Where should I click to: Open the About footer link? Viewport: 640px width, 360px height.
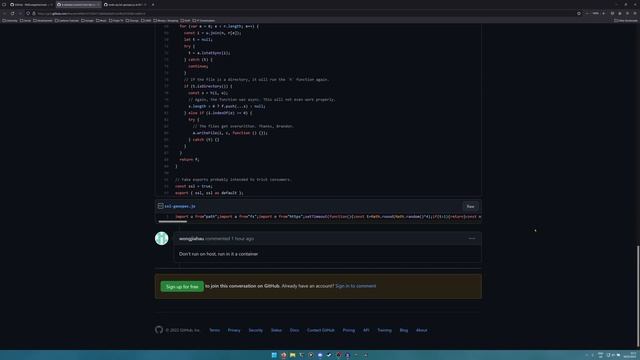tap(422, 330)
